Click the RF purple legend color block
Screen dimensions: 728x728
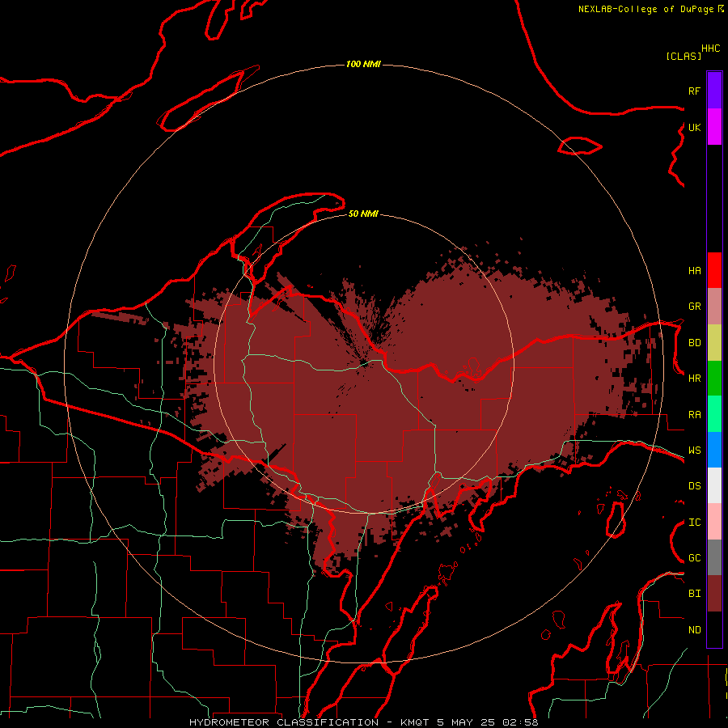click(x=714, y=91)
